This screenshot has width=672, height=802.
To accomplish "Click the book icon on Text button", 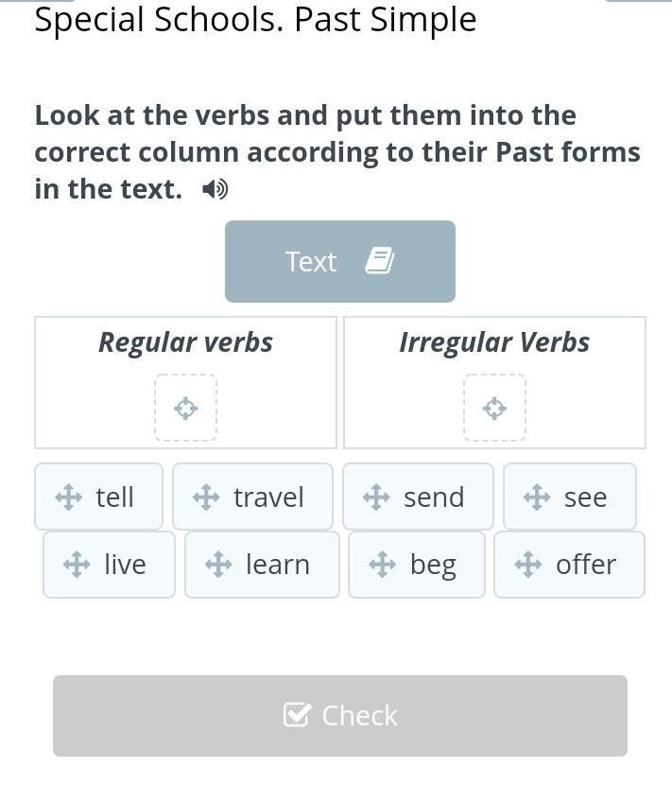I will click(380, 261).
